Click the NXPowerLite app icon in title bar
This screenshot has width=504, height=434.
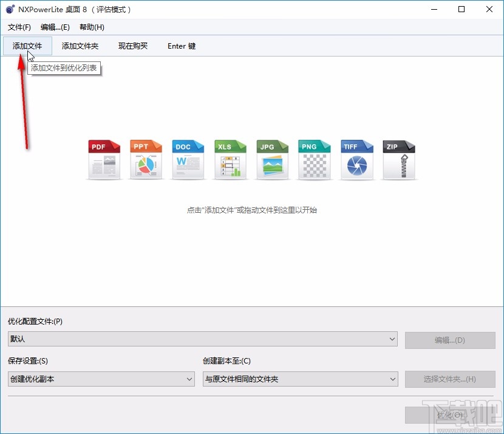point(10,9)
